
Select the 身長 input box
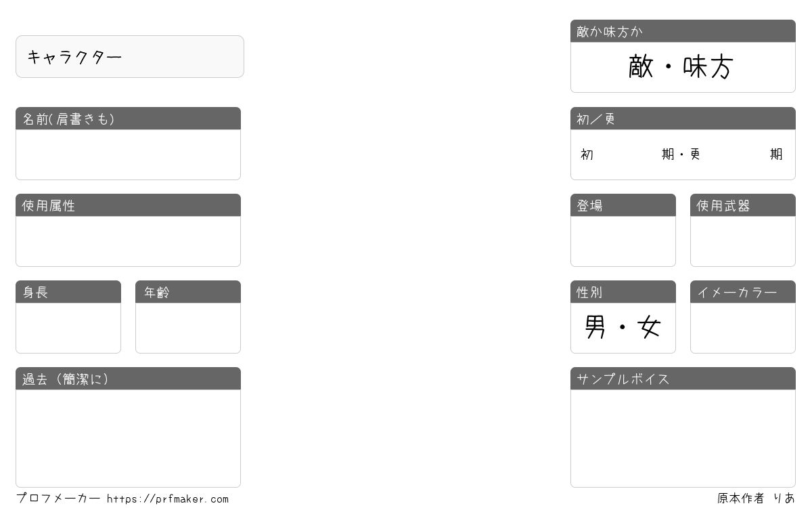[68, 328]
